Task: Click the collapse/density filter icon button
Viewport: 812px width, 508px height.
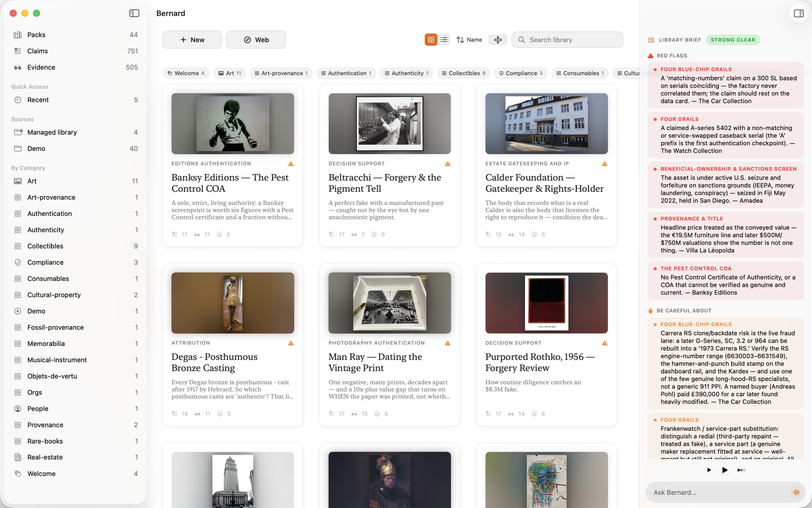Action: click(x=498, y=40)
